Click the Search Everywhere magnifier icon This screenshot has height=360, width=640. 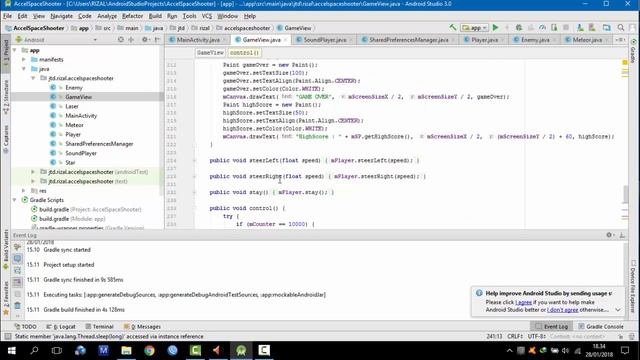621,28
